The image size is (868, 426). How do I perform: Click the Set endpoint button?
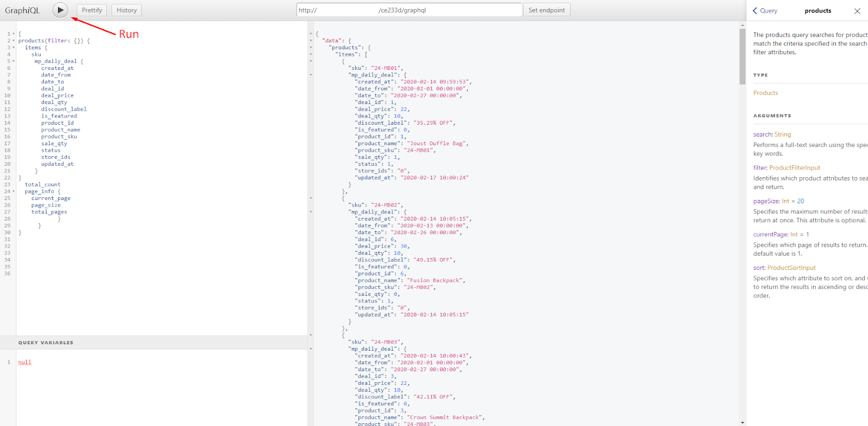coord(547,10)
